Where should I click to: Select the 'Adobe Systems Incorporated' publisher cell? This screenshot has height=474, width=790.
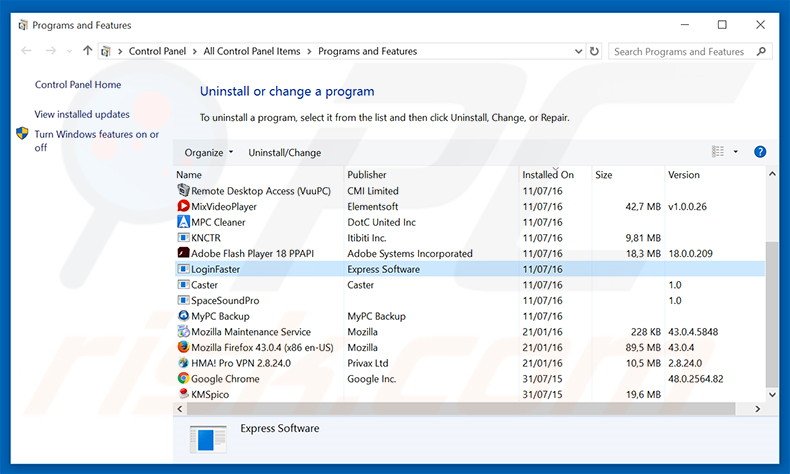click(410, 253)
